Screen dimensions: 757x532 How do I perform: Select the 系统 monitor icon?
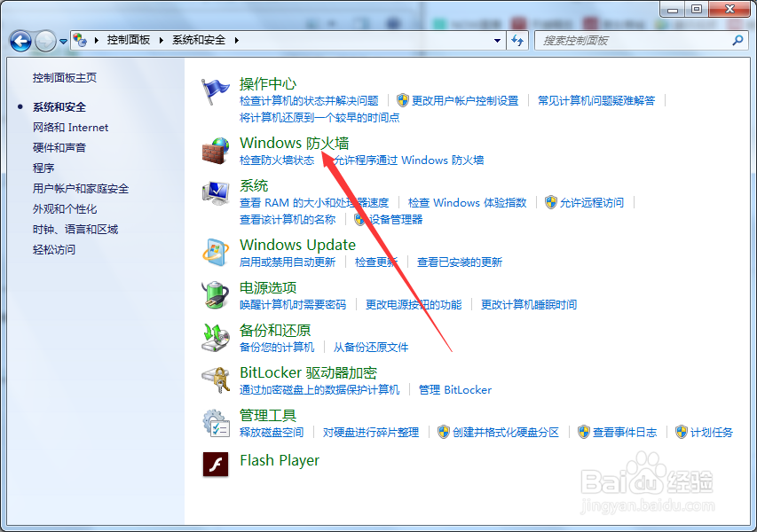[x=216, y=194]
